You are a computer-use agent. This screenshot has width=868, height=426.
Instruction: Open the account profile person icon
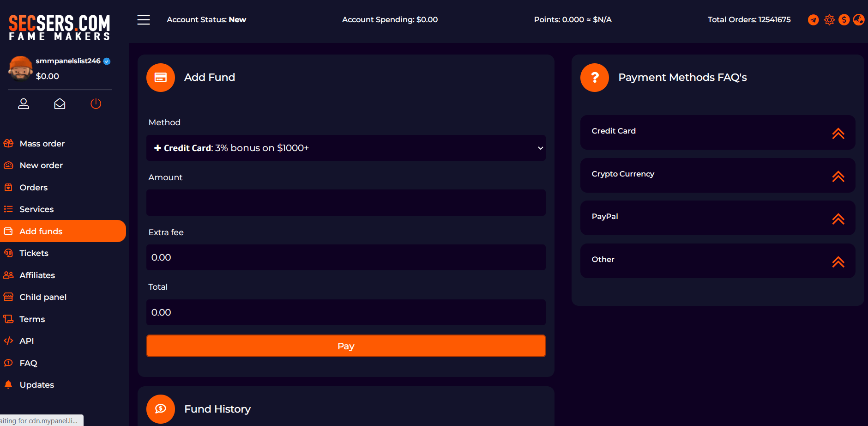tap(24, 104)
